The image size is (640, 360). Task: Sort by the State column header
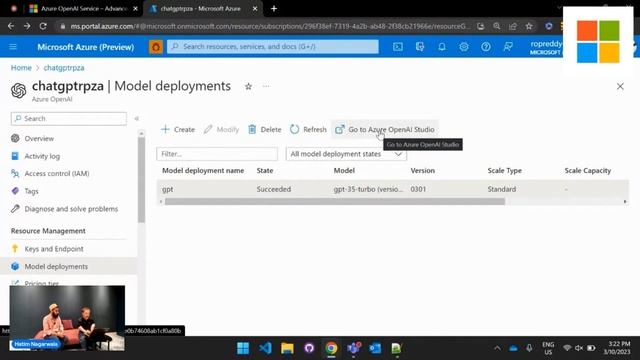click(265, 171)
